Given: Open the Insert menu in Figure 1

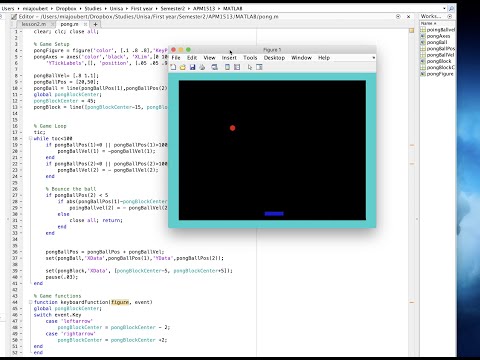Looking at the screenshot, I should point(229,58).
